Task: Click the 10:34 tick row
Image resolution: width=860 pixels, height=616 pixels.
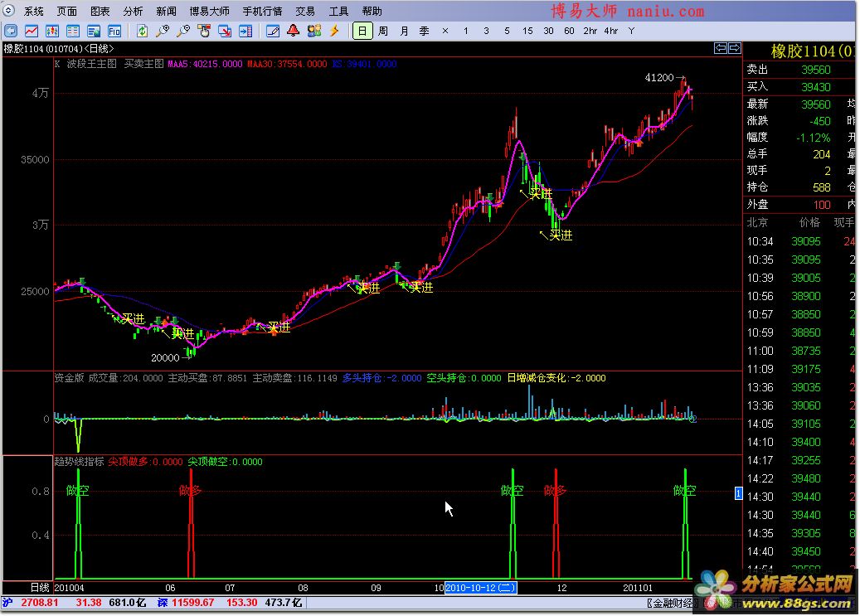Action: coord(801,241)
